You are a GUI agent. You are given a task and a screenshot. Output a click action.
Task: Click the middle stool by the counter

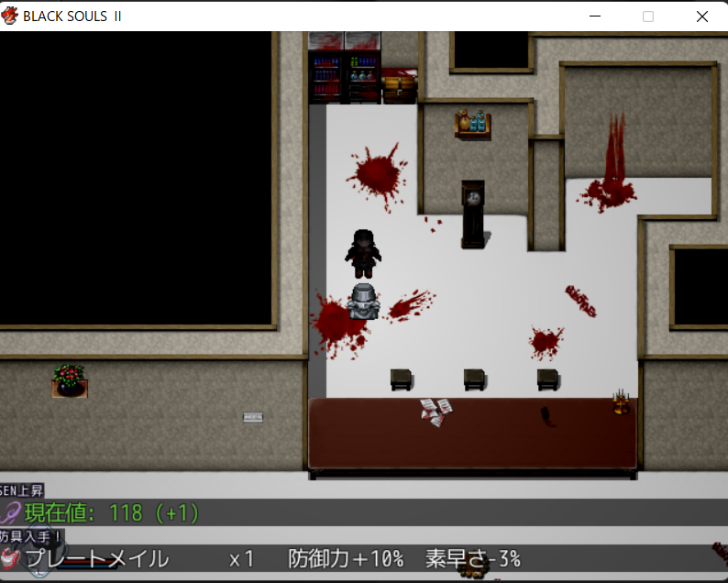tap(474, 379)
